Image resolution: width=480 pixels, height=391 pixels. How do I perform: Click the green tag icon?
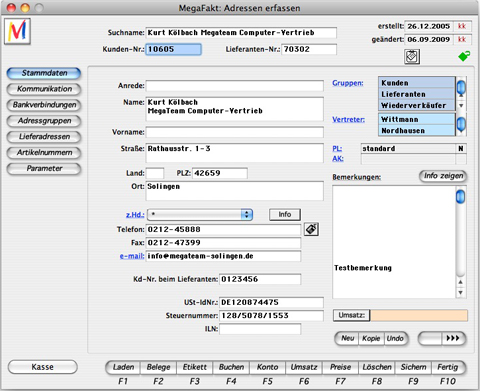[x=464, y=56]
